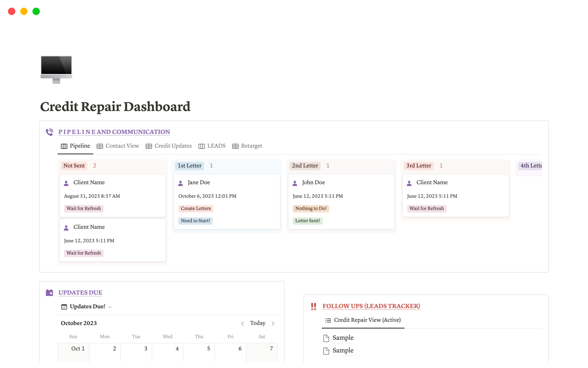Click the calendar view icon next to Updates Due!
The height and width of the screenshot is (368, 588).
point(64,307)
